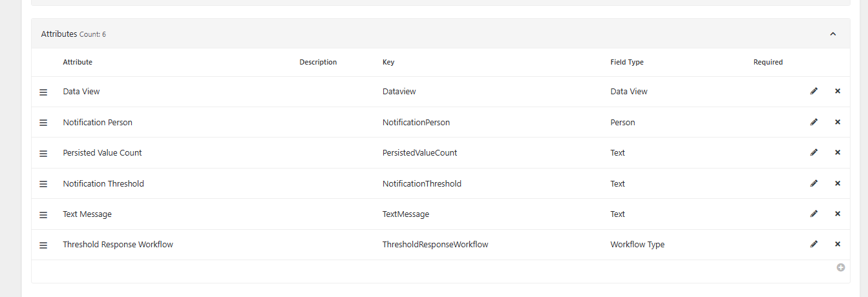Edit the Text Message attribute
868x297 pixels.
coord(814,214)
